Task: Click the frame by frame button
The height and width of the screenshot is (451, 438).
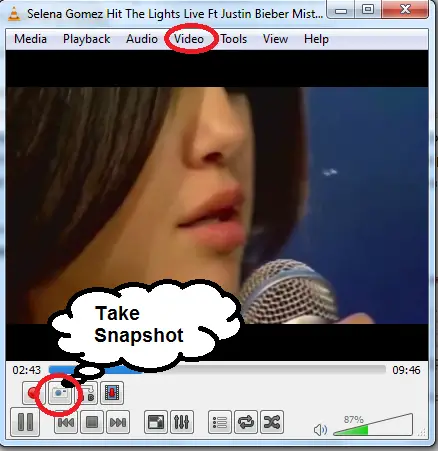Action: point(112,393)
